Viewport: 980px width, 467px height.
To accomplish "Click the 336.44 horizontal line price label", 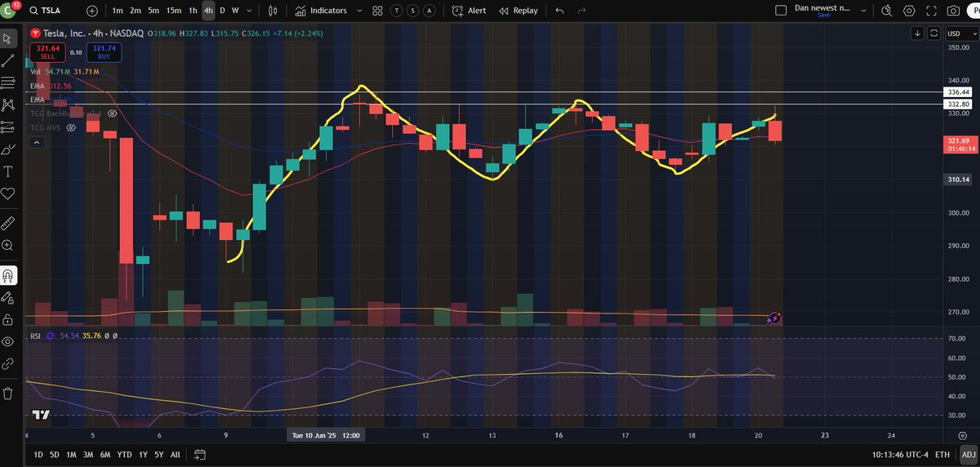I will (x=957, y=92).
